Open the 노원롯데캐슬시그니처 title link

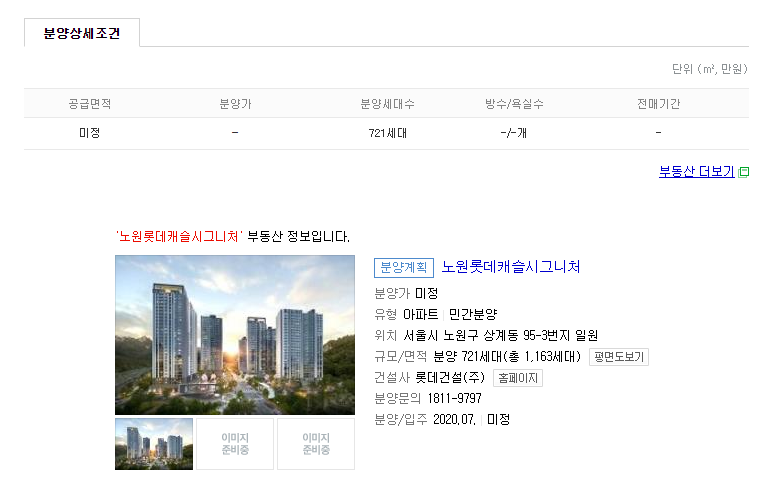[511, 267]
